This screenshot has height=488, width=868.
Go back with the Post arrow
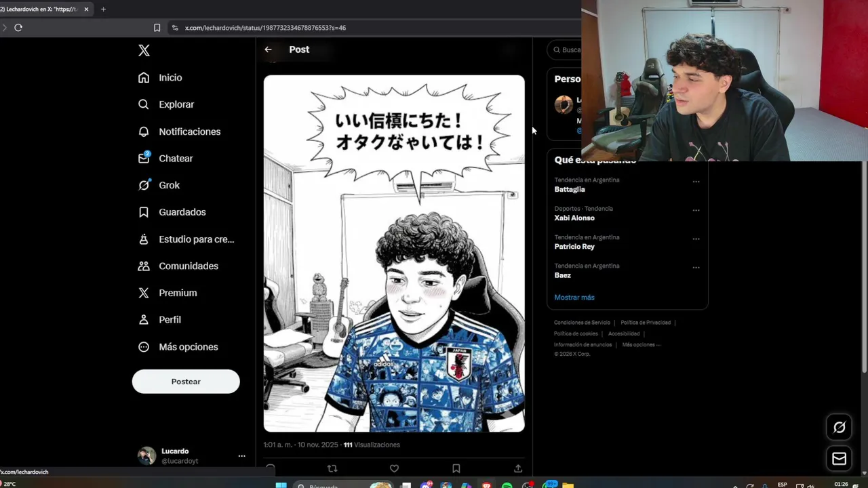(268, 49)
